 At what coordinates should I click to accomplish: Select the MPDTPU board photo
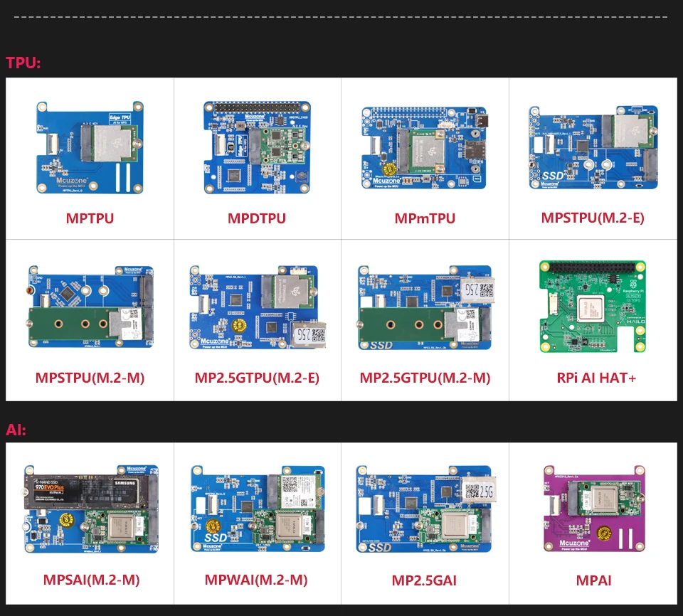(x=257, y=147)
